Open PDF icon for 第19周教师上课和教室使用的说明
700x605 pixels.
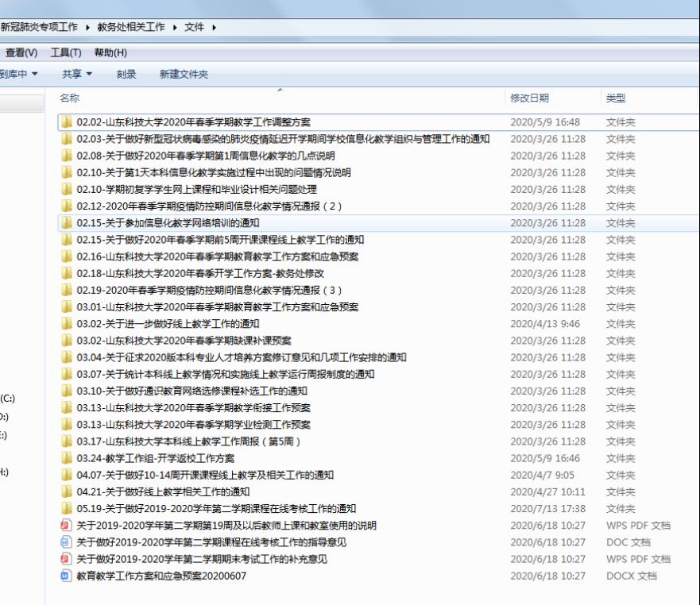click(x=67, y=526)
